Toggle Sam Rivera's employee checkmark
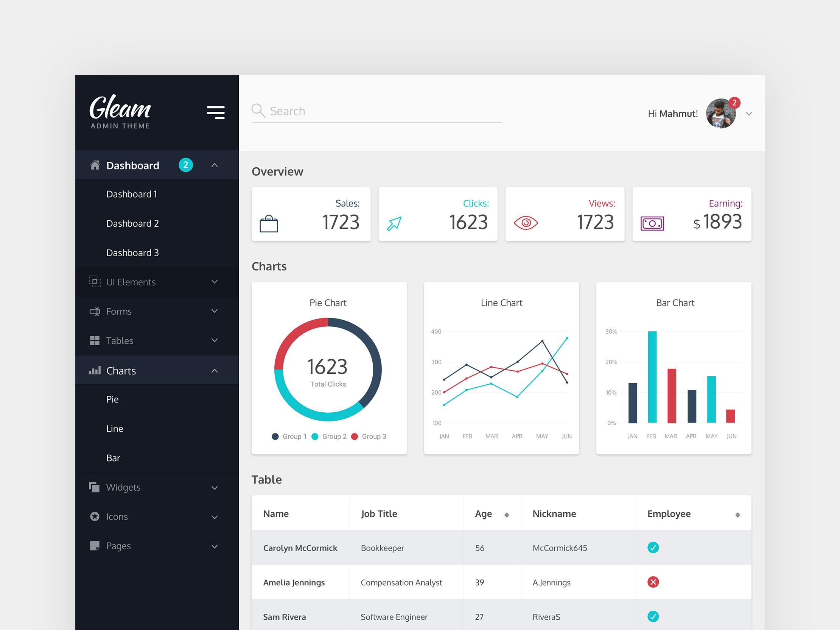The image size is (840, 630). coord(653,617)
